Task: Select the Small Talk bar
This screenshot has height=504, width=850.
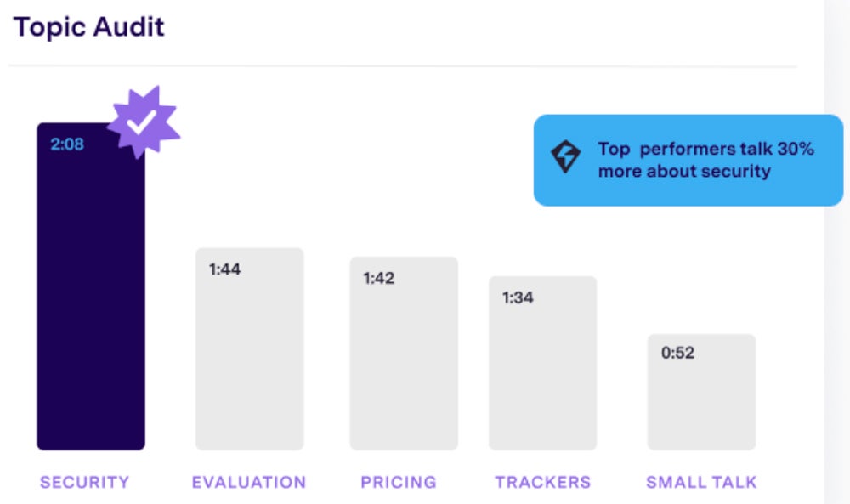Action: coord(701,392)
